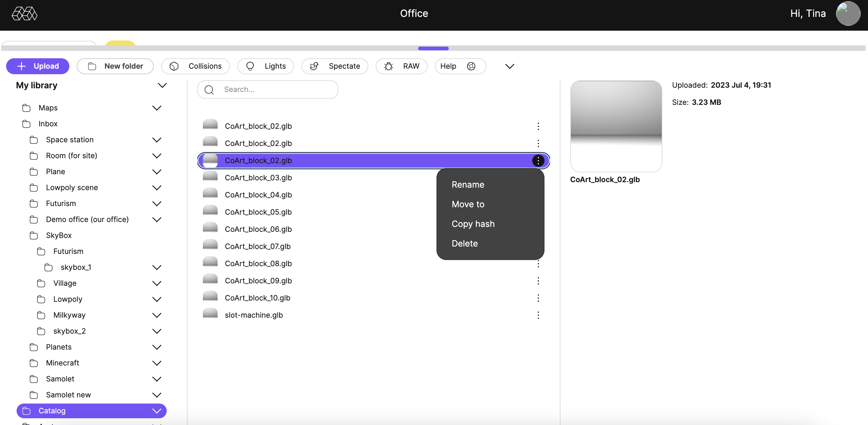The width and height of the screenshot is (868, 425).
Task: Open Tina's user avatar menu
Action: [848, 13]
